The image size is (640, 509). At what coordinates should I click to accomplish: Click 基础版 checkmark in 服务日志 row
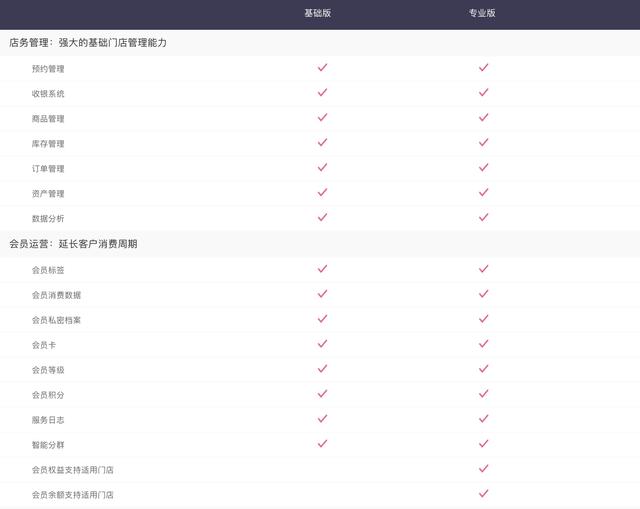click(322, 418)
